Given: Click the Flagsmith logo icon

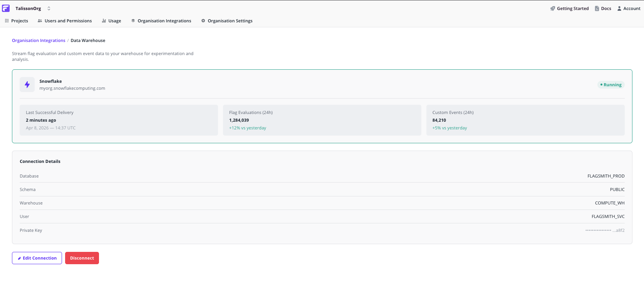Looking at the screenshot, I should (x=6, y=8).
